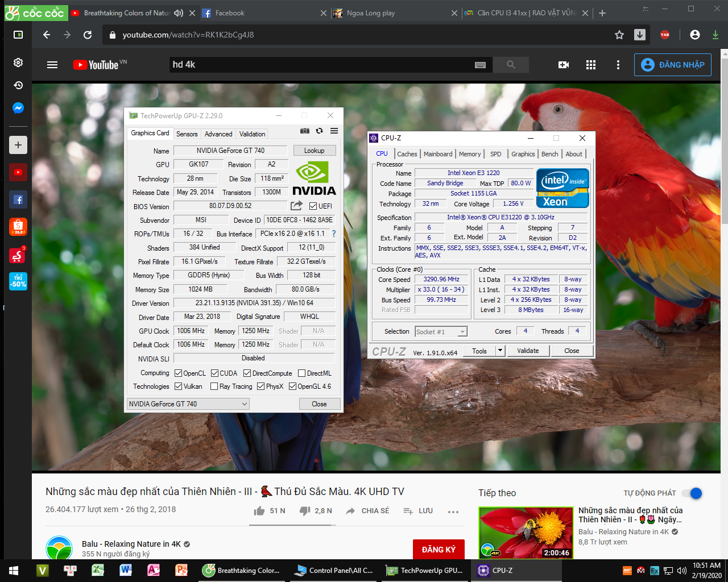This screenshot has width=728, height=582.
Task: Click LƯU save button
Action: click(x=418, y=511)
